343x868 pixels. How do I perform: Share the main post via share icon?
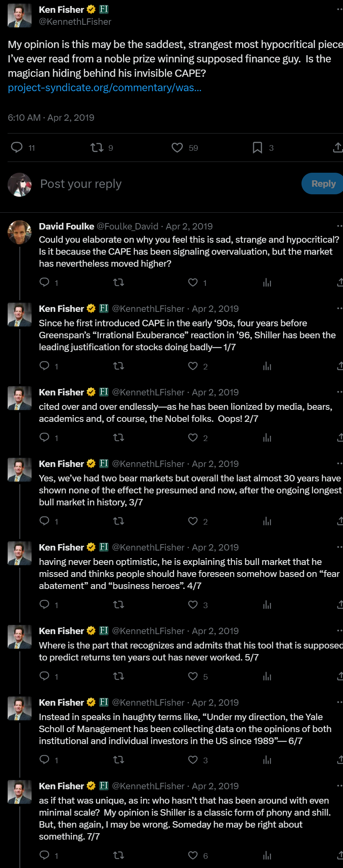[x=338, y=148]
